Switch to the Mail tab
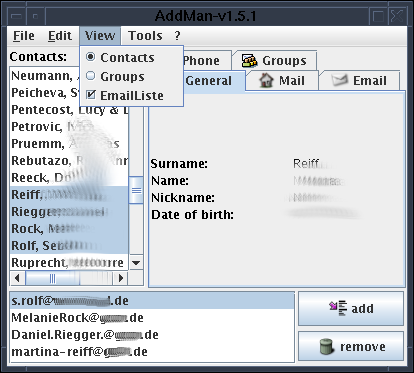 coord(282,81)
